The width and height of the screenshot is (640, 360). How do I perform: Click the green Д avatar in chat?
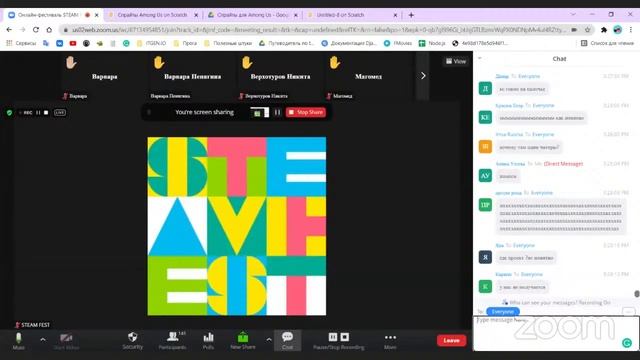tap(485, 88)
